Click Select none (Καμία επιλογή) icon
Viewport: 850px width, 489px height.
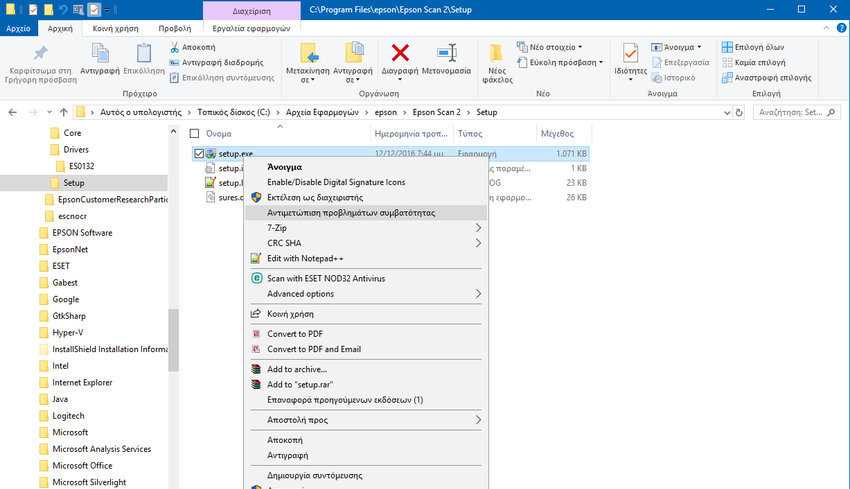[727, 62]
